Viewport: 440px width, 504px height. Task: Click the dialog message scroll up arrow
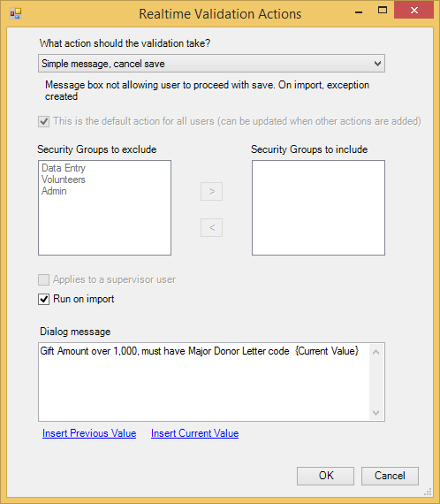pyautogui.click(x=376, y=352)
